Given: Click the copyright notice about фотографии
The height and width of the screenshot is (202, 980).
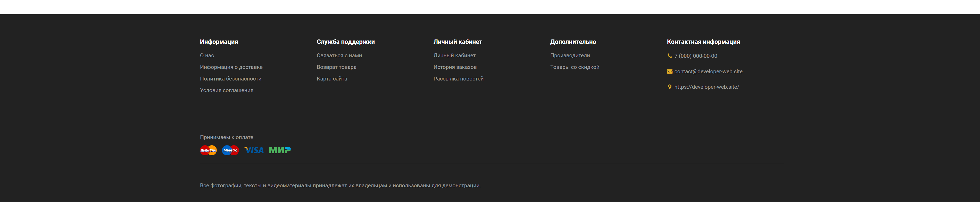Looking at the screenshot, I should click(x=340, y=186).
